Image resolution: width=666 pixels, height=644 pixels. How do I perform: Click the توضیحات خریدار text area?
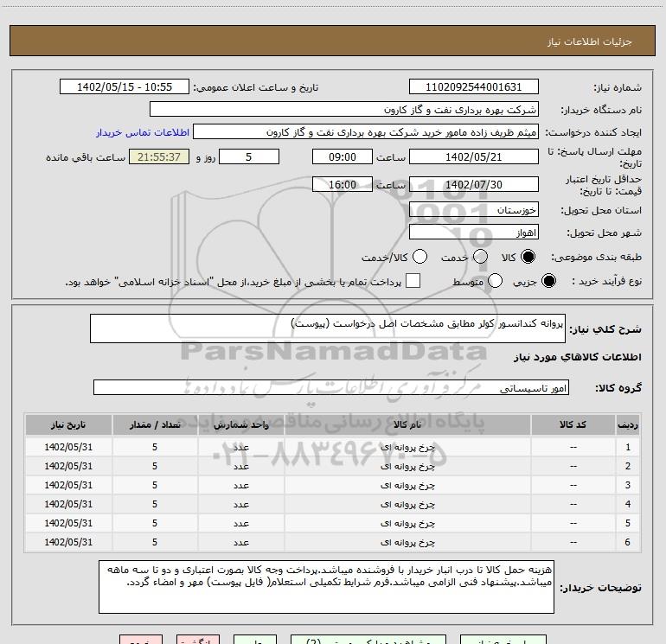(x=326, y=587)
